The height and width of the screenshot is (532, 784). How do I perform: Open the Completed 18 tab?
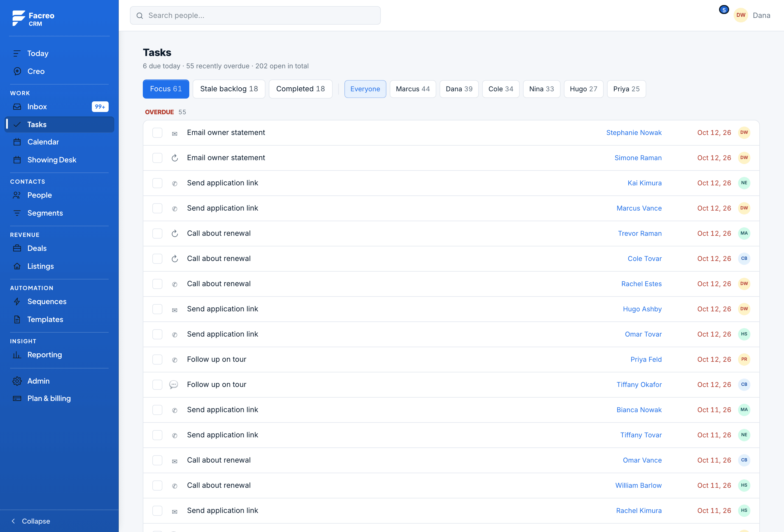300,89
